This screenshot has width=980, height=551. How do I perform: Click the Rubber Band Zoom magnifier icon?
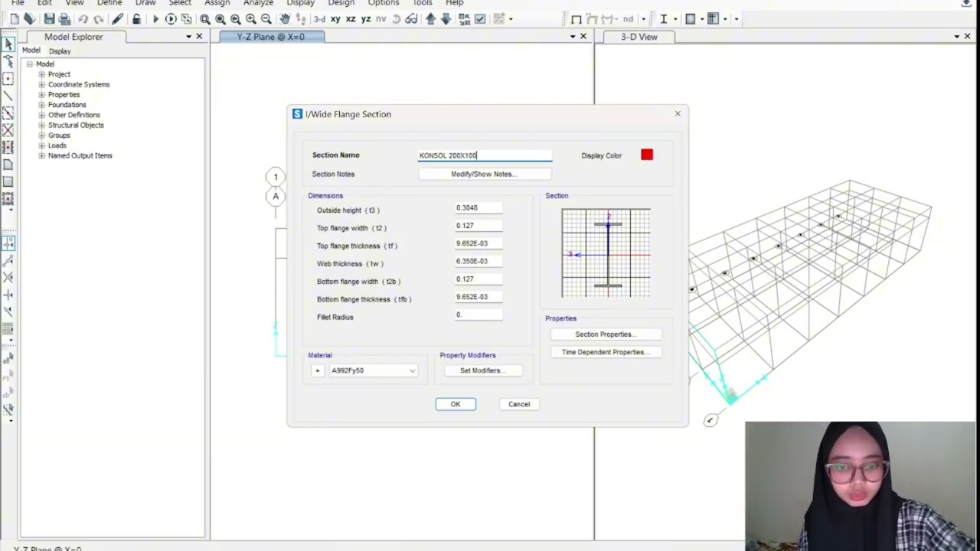pos(205,19)
